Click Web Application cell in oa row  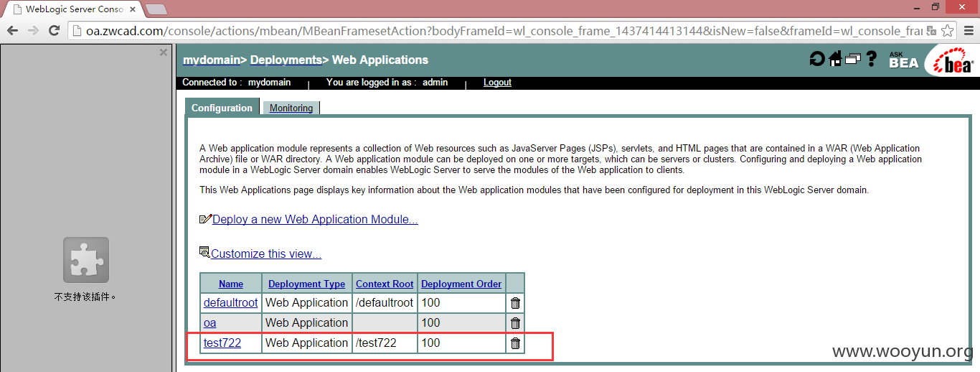click(307, 323)
